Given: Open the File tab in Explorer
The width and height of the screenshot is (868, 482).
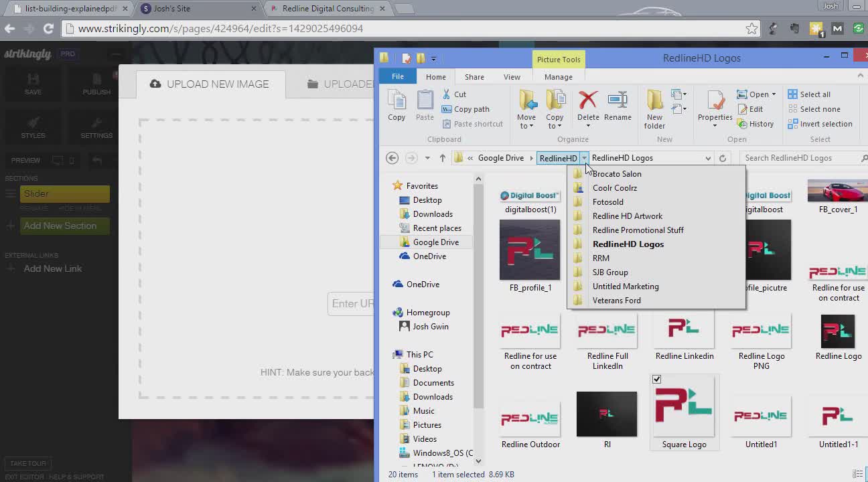Looking at the screenshot, I should [398, 77].
